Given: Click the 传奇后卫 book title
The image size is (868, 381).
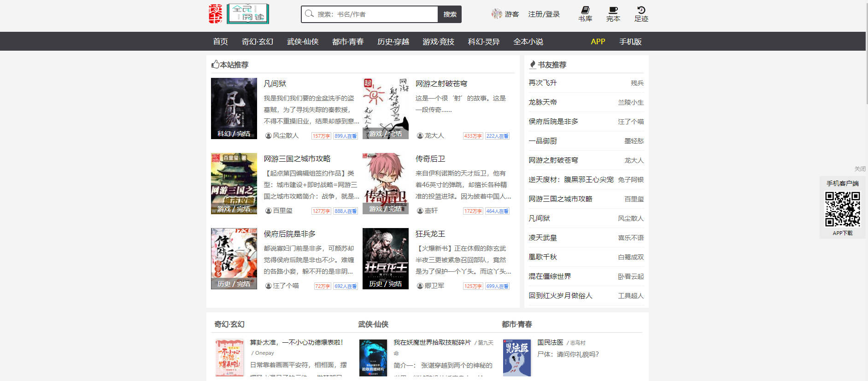Looking at the screenshot, I should 430,159.
